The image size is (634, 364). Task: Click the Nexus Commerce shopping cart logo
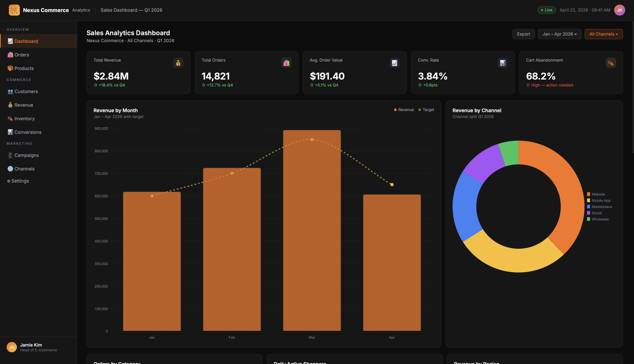pos(14,10)
